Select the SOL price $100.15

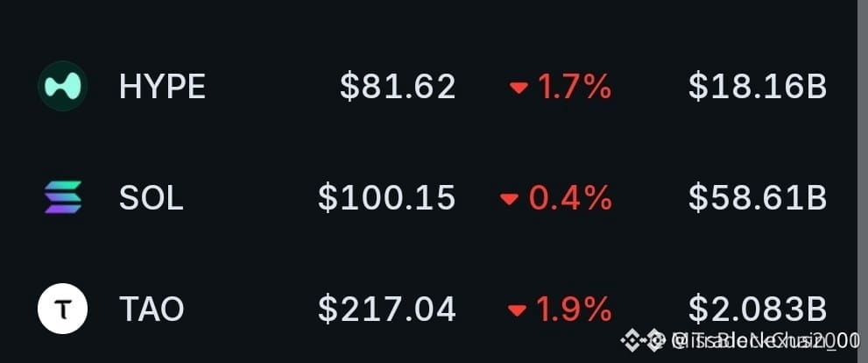point(386,198)
